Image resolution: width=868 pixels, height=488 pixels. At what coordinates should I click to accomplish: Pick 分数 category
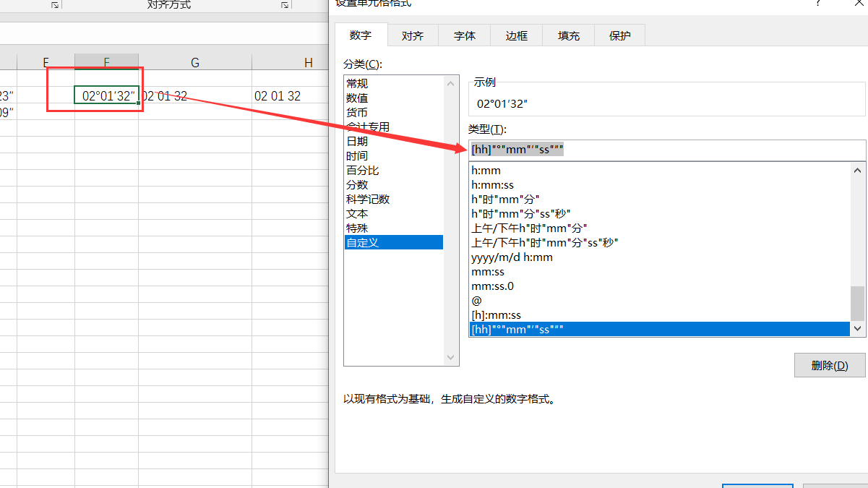(x=394, y=185)
